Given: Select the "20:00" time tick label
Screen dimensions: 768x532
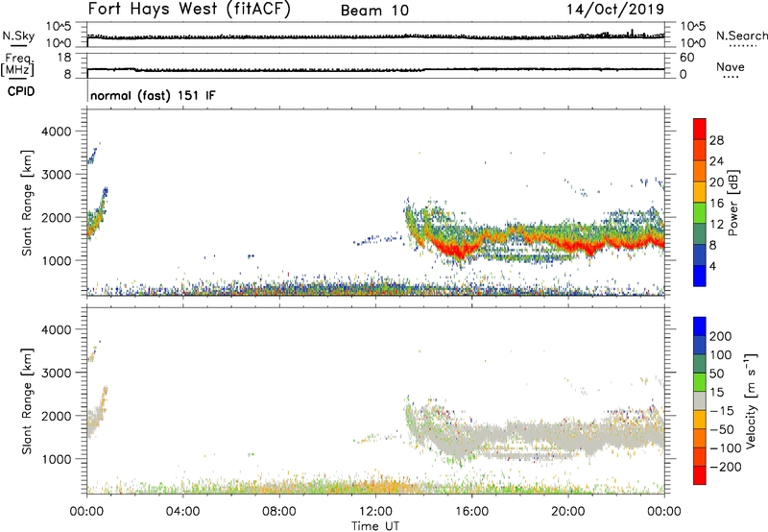Looking at the screenshot, I should (568, 512).
